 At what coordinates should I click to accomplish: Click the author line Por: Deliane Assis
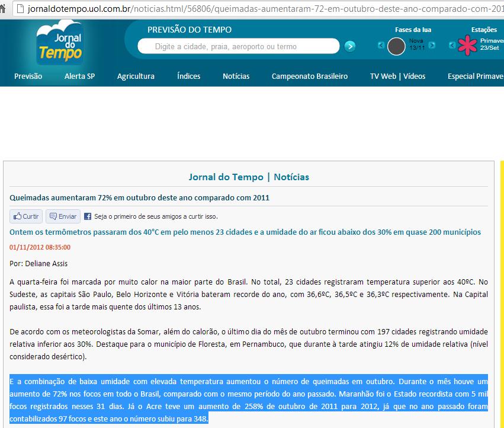[x=38, y=264]
